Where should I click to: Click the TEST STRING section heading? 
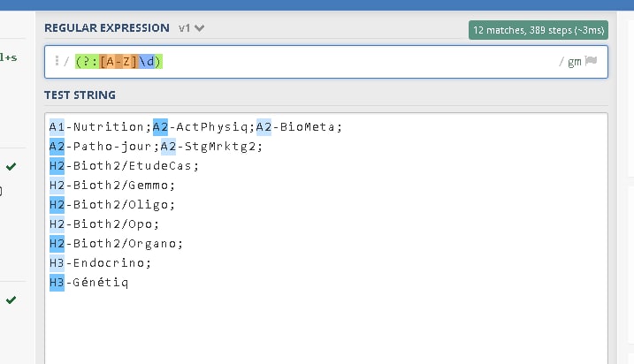point(80,95)
